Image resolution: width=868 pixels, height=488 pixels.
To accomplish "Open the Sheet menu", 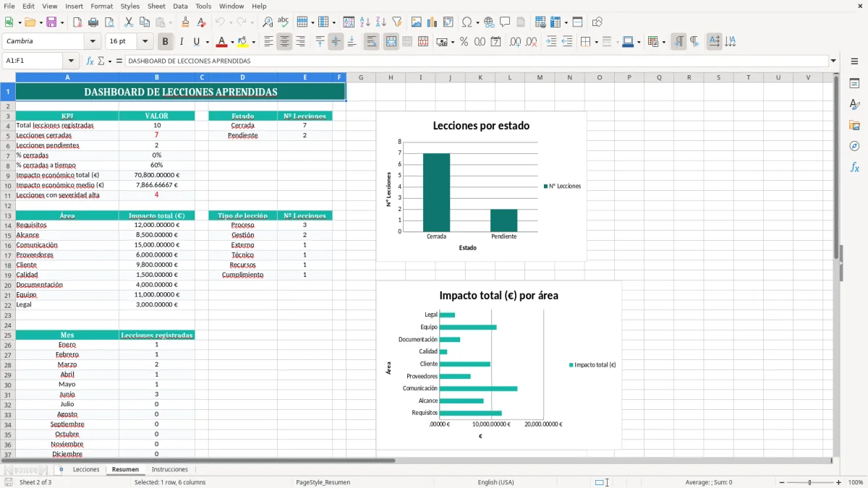I will point(156,6).
